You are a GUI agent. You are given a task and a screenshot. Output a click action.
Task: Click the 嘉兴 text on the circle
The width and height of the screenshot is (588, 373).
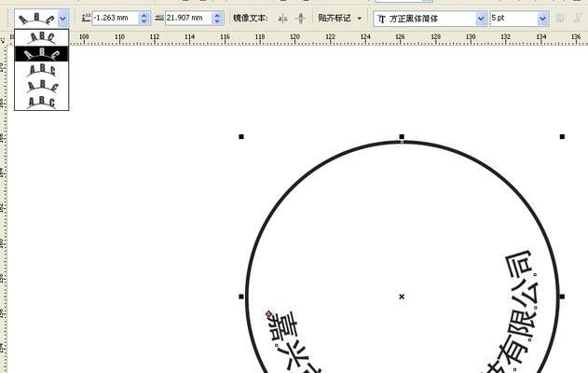pyautogui.click(x=290, y=341)
